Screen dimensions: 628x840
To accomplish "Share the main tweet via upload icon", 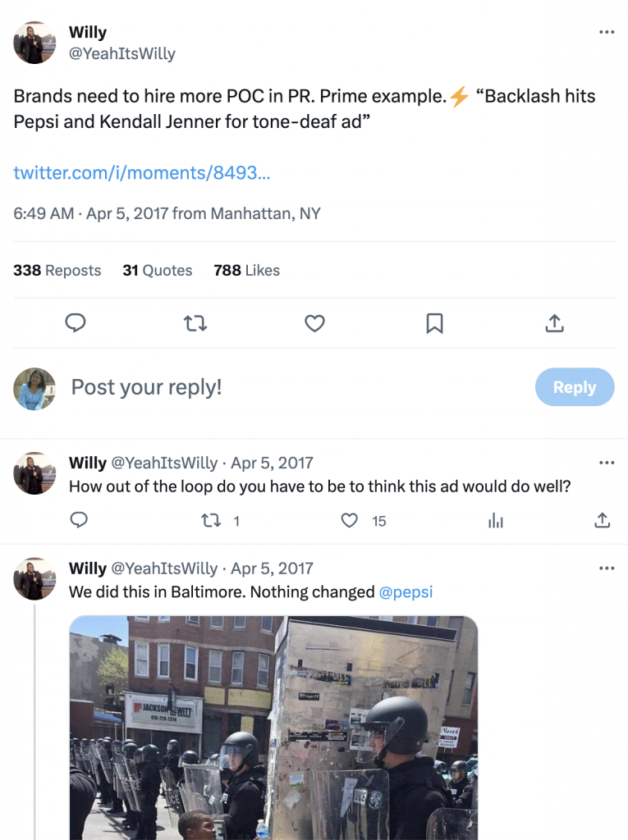I will tap(554, 324).
